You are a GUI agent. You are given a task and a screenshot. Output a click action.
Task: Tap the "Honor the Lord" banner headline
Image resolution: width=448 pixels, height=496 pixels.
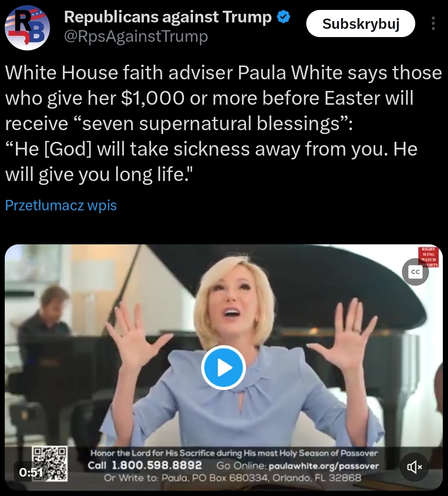[234, 453]
